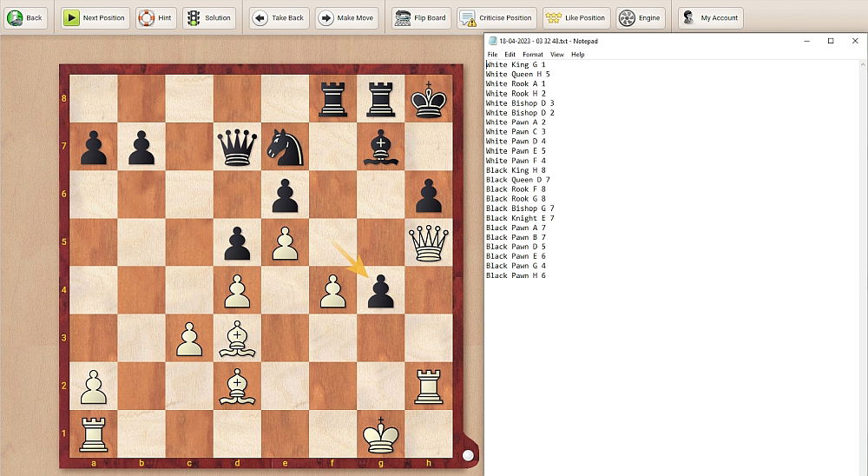This screenshot has width=868, height=476.
Task: Reveal the Solution using the traffic light icon
Action: point(209,17)
